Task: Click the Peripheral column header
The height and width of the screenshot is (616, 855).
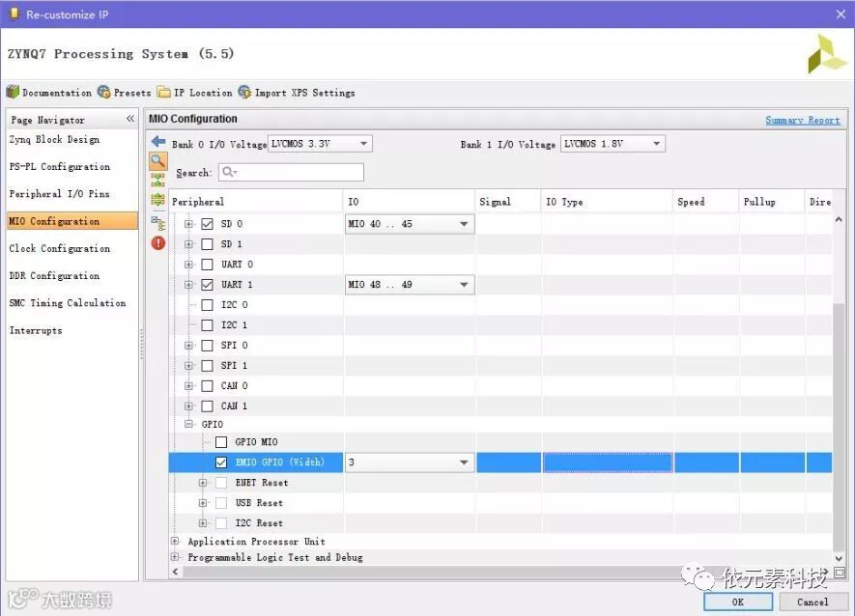Action: point(256,202)
